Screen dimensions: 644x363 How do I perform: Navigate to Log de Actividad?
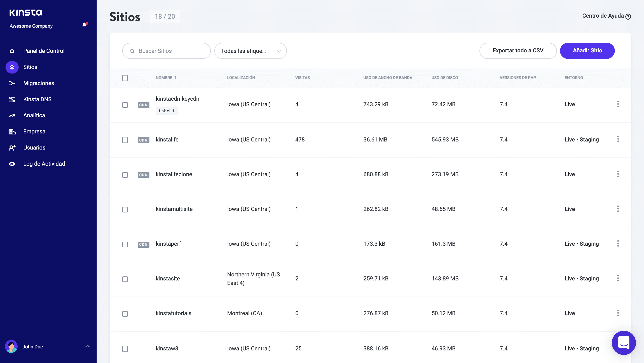coord(44,164)
